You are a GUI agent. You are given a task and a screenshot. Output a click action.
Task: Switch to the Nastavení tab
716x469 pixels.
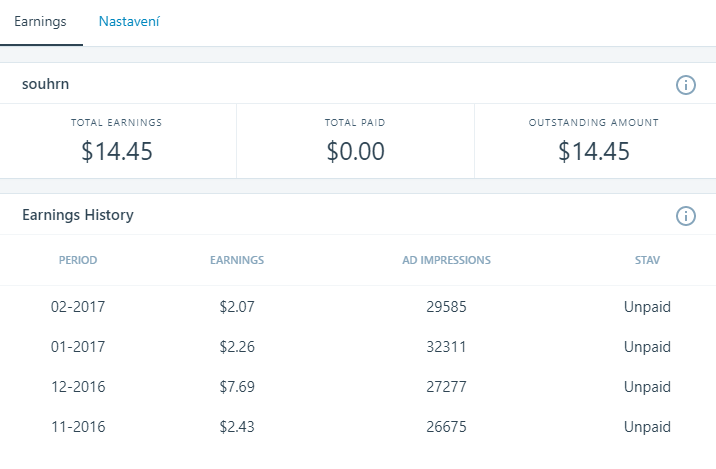[x=129, y=21]
